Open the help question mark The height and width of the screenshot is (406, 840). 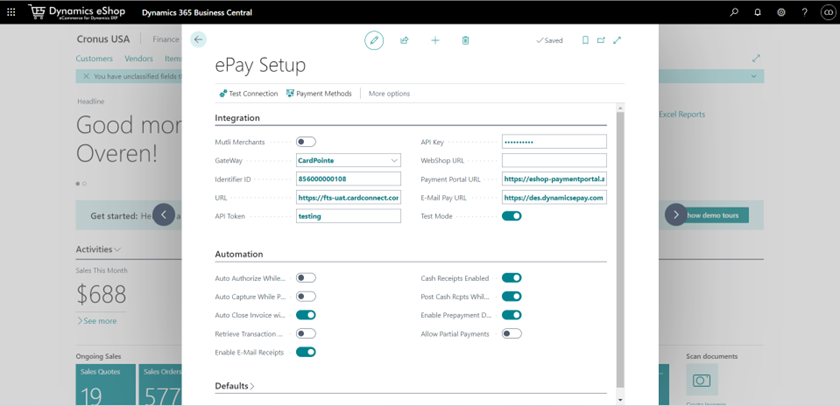click(805, 12)
